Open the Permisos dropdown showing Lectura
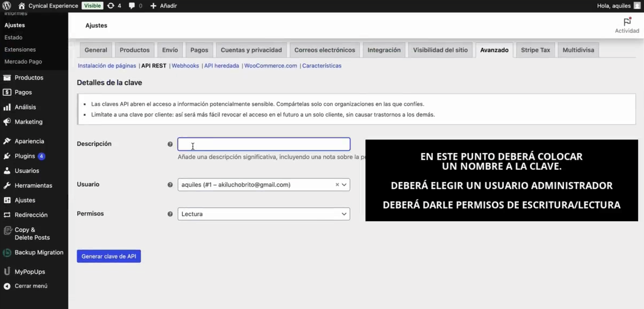 coord(264,214)
